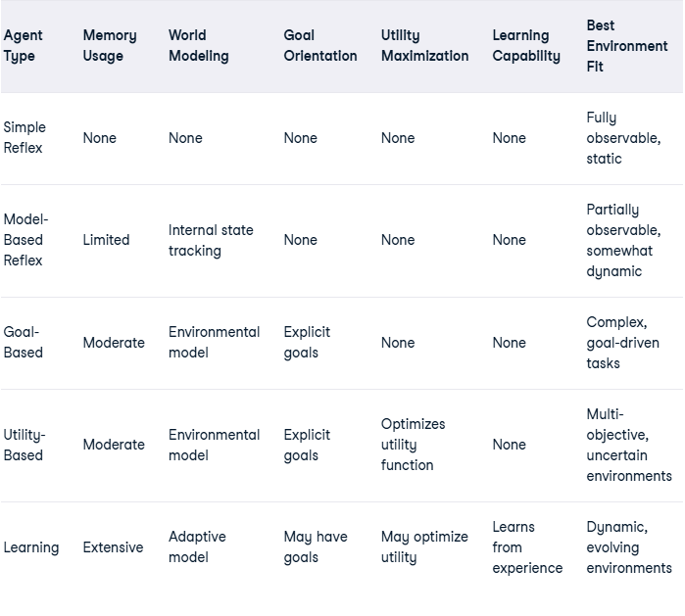Select the Learns from experience cell
The image size is (685, 616).
coord(527,547)
